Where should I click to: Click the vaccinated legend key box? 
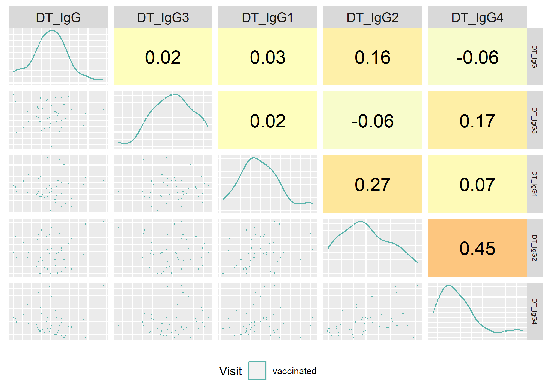(x=257, y=370)
